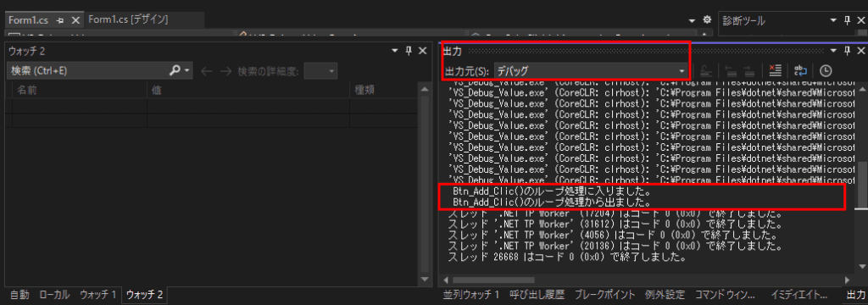Open the 出力元 source combo box (デバッグ)
The height and width of the screenshot is (305, 868).
click(591, 71)
